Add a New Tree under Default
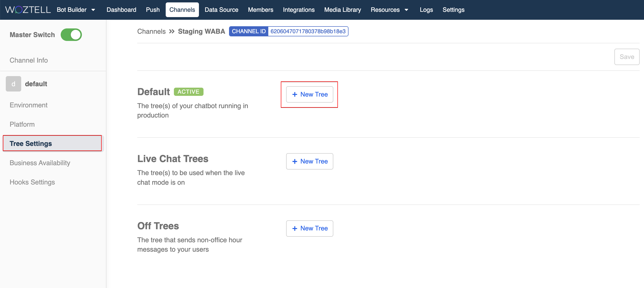This screenshot has height=288, width=644. pos(309,94)
